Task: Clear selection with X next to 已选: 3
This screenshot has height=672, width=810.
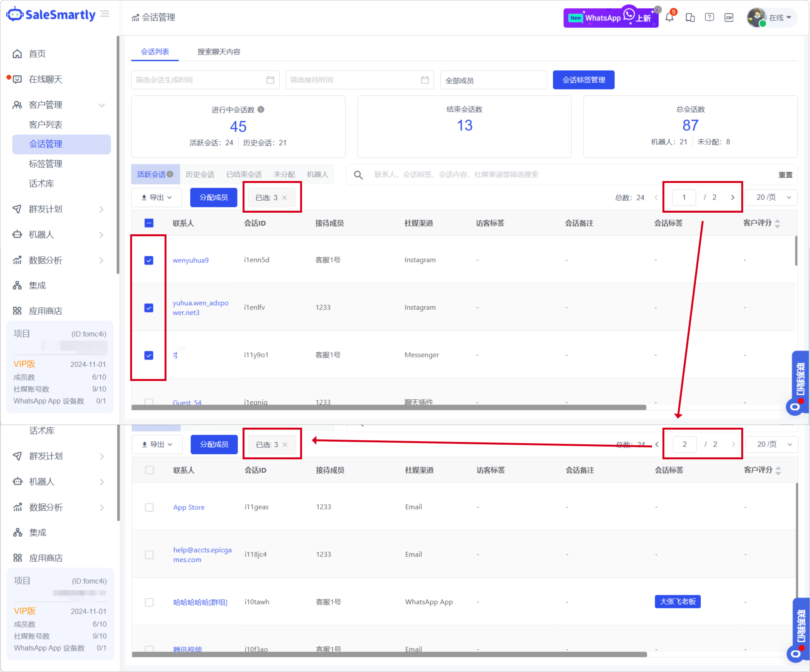Action: [285, 198]
